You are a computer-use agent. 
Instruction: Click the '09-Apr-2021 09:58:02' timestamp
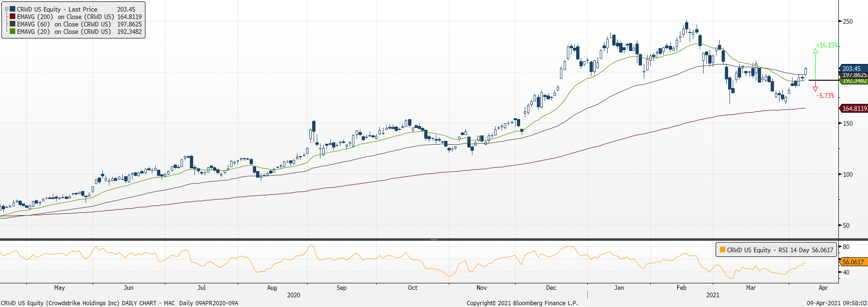tap(837, 303)
